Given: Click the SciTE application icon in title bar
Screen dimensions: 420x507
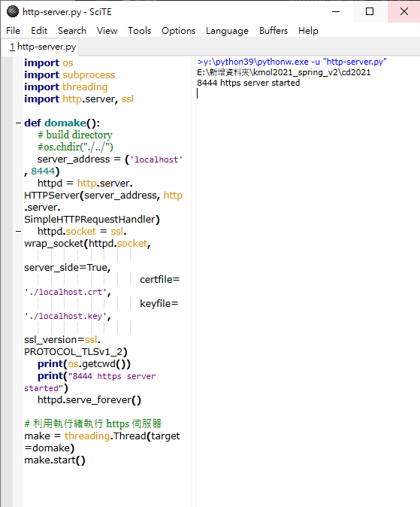Looking at the screenshot, I should tap(13, 11).
